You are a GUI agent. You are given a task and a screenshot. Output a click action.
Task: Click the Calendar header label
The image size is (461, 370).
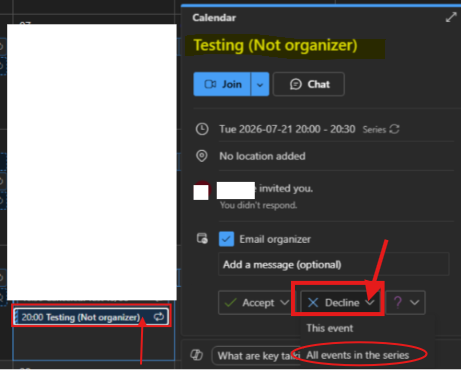click(x=214, y=17)
